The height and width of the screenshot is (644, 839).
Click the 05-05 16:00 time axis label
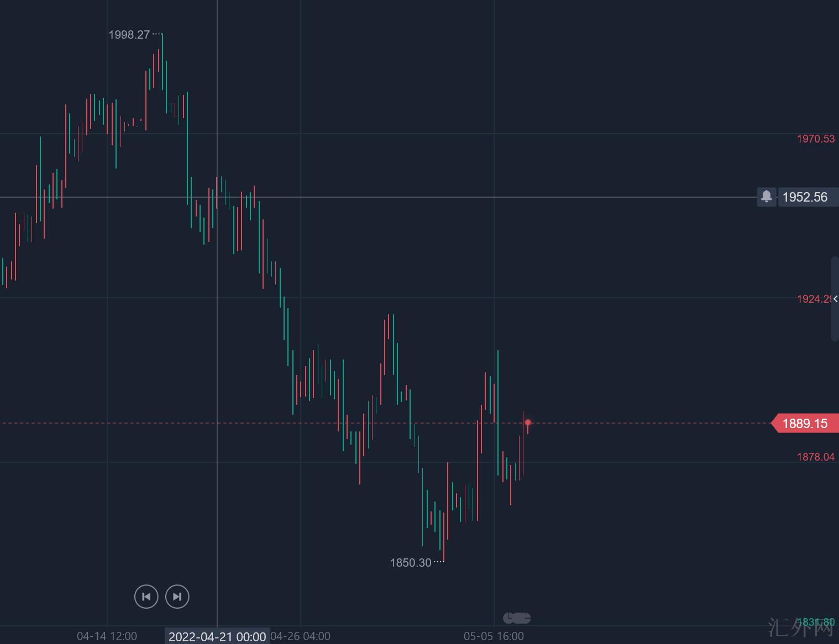point(494,636)
